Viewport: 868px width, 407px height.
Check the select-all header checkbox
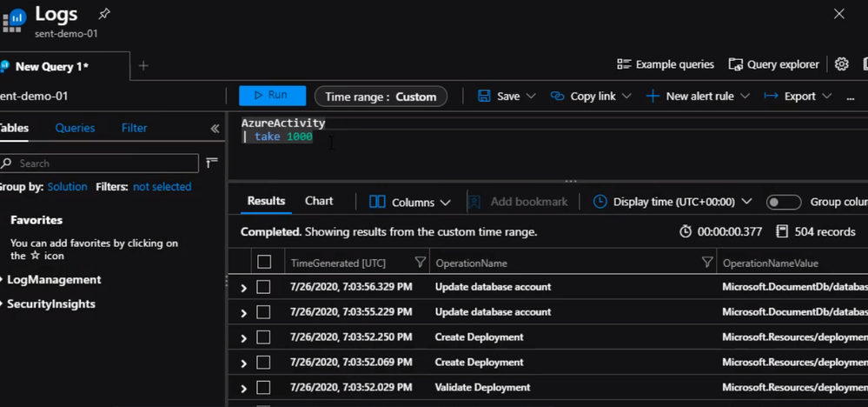(x=264, y=262)
